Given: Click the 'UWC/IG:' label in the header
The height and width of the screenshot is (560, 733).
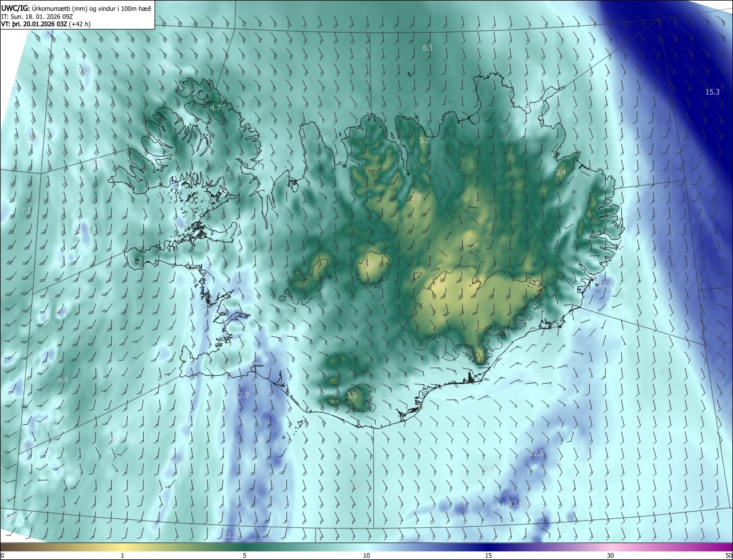Looking at the screenshot, I should pyautogui.click(x=15, y=8).
